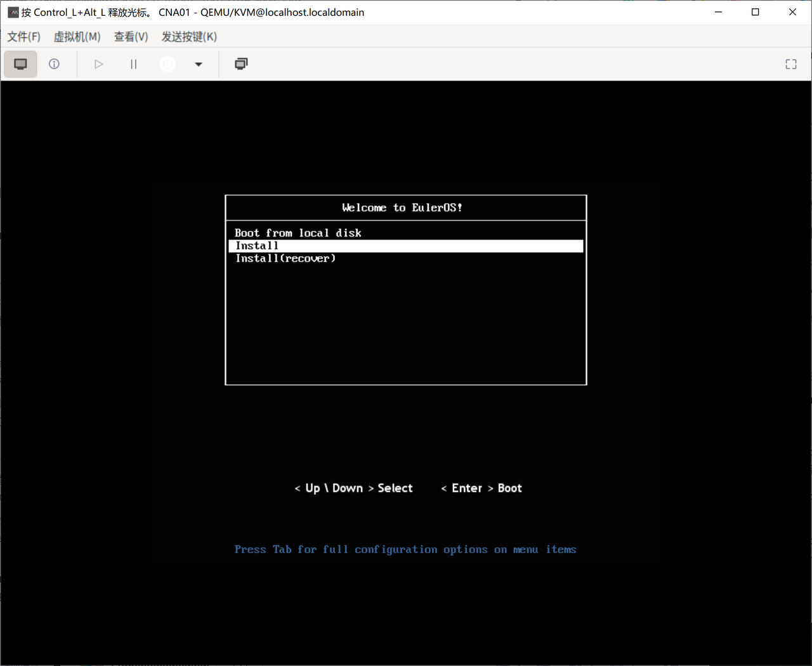Viewport: 812px width, 666px height.
Task: Open the 文件(F) menu
Action: [x=24, y=37]
